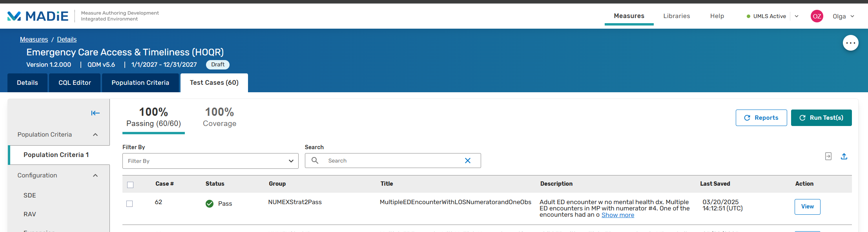Open the Libraries menu item
Screen dimensions: 868x232
[x=677, y=16]
